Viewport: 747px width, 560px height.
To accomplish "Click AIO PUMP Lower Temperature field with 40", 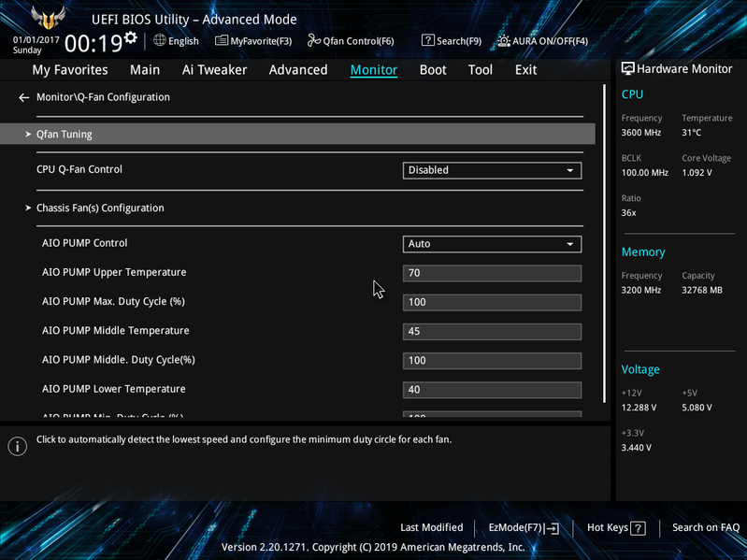I will (492, 390).
